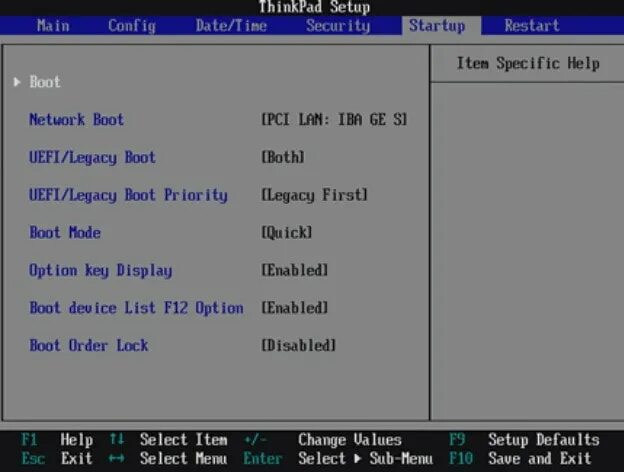Click the Setup Defaults footer label

(544, 440)
